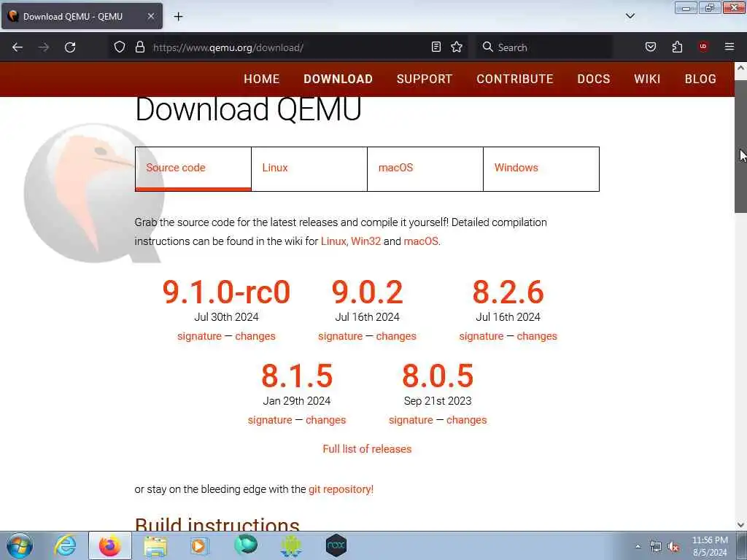Switch to the Linux tab

(x=309, y=169)
